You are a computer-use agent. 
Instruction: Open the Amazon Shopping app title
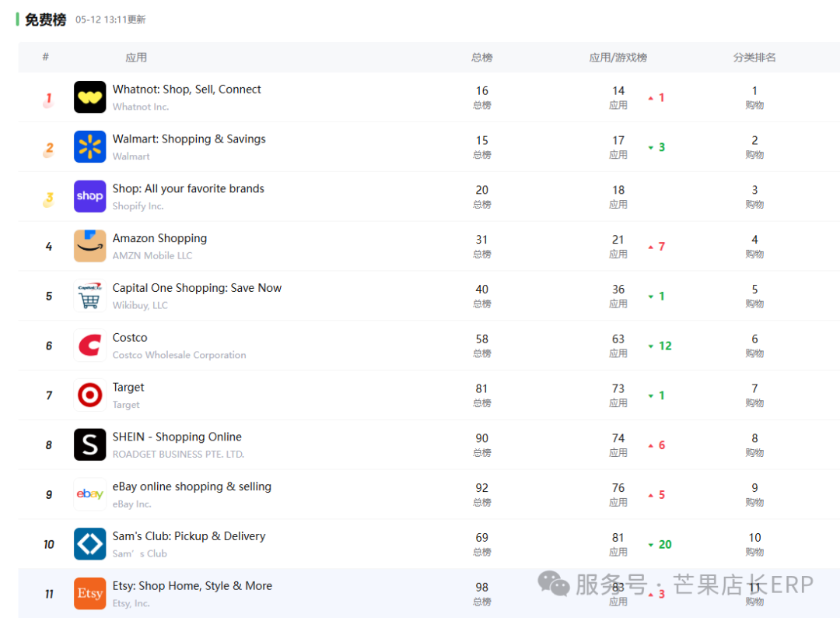pyautogui.click(x=159, y=238)
